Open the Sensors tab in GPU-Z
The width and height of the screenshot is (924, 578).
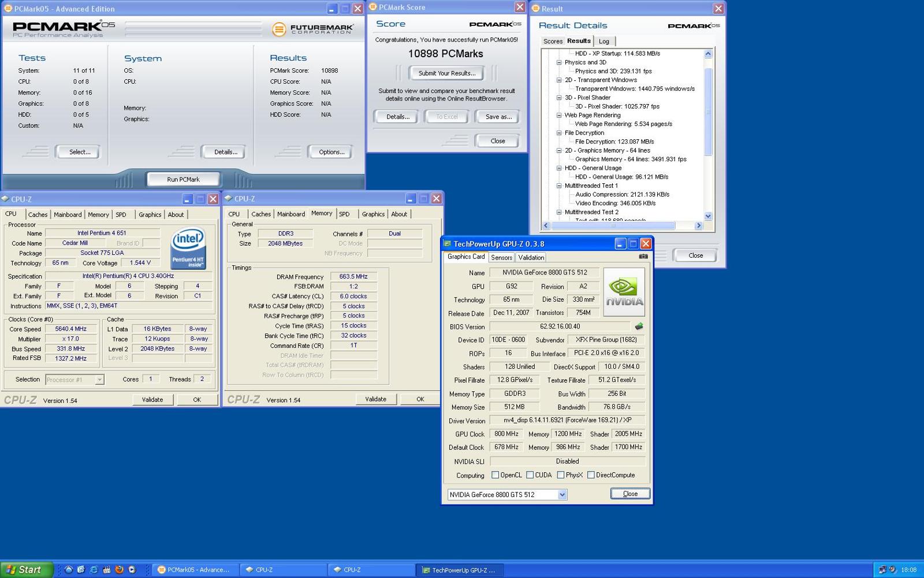tap(501, 258)
